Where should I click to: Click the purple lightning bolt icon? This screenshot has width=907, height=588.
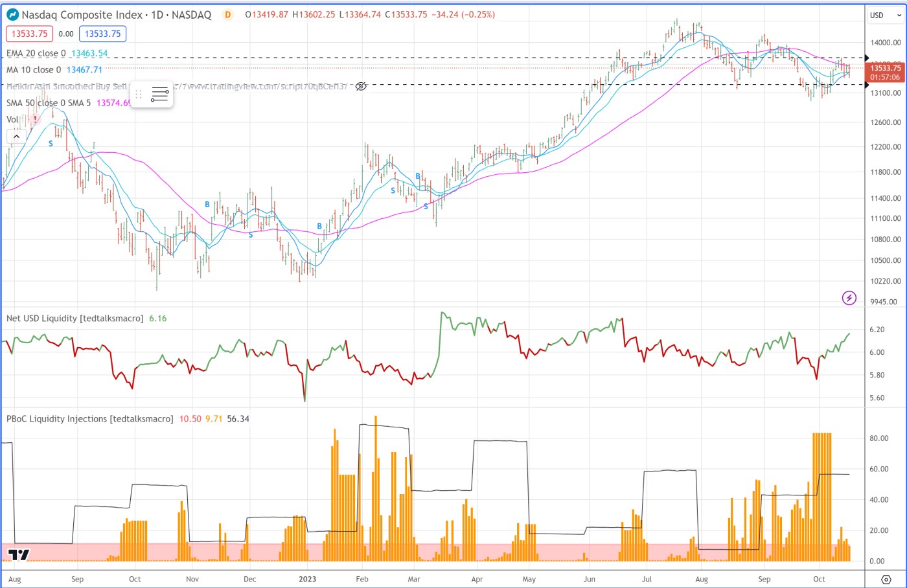pos(849,298)
